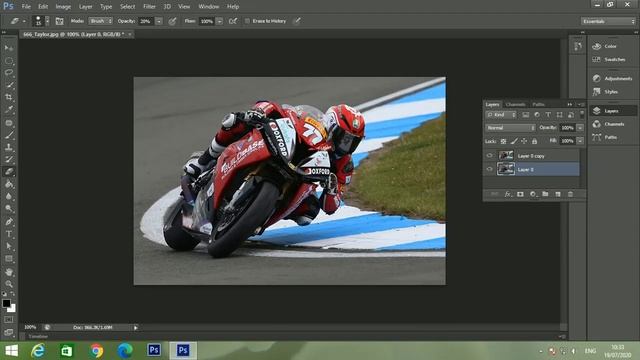Open the Adjustments panel button
The width and height of the screenshot is (640, 360).
click(613, 78)
